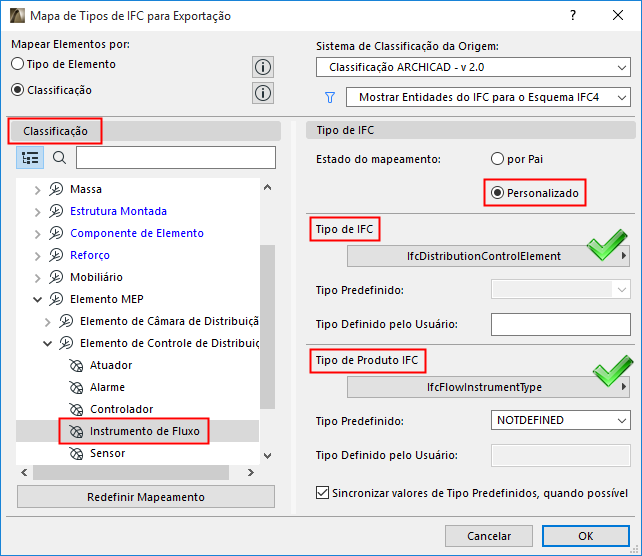Click the Instrumento de Fluxo leaf icon

click(76, 432)
